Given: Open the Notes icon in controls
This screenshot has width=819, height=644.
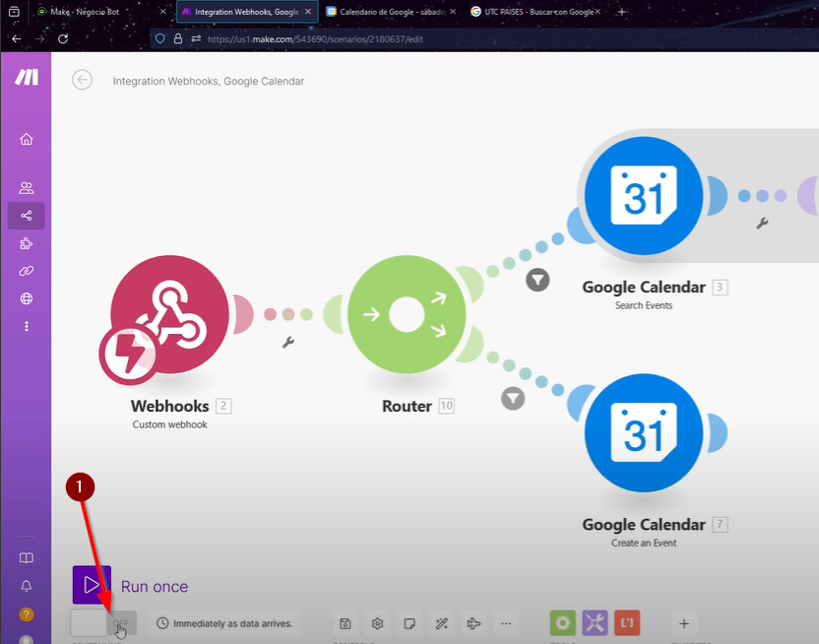Looking at the screenshot, I should (409, 623).
